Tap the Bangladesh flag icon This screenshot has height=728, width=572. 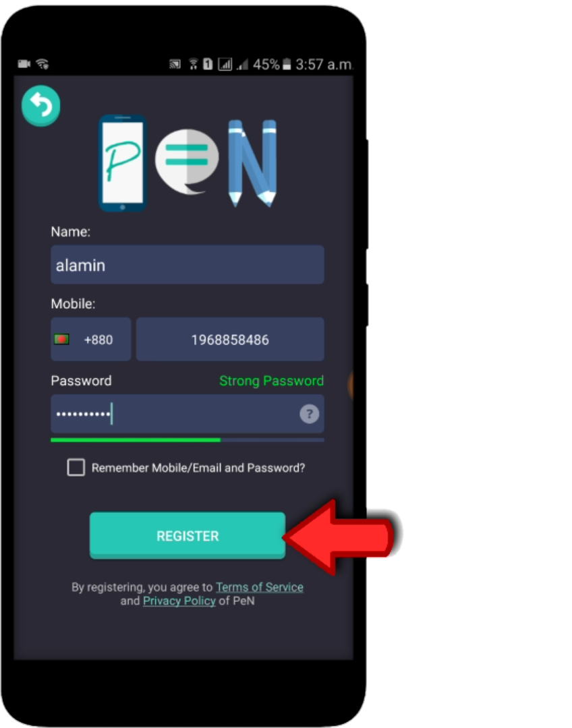[61, 339]
